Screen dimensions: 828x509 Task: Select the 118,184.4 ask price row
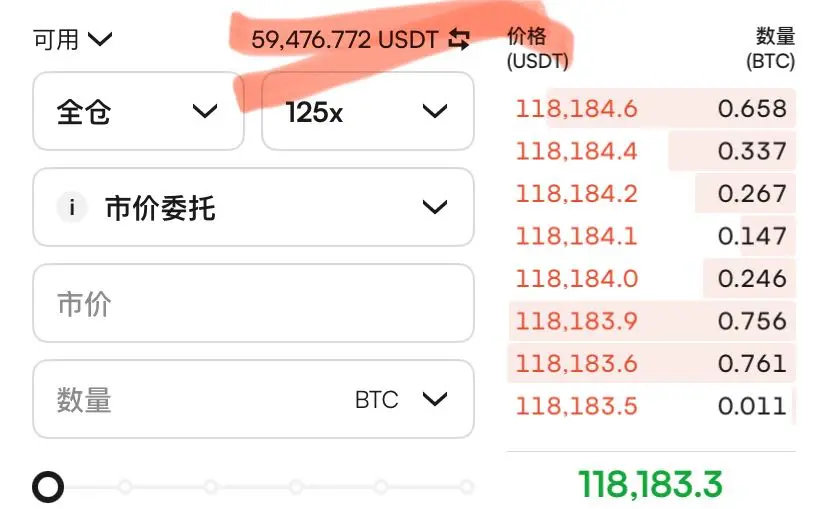tap(652, 152)
